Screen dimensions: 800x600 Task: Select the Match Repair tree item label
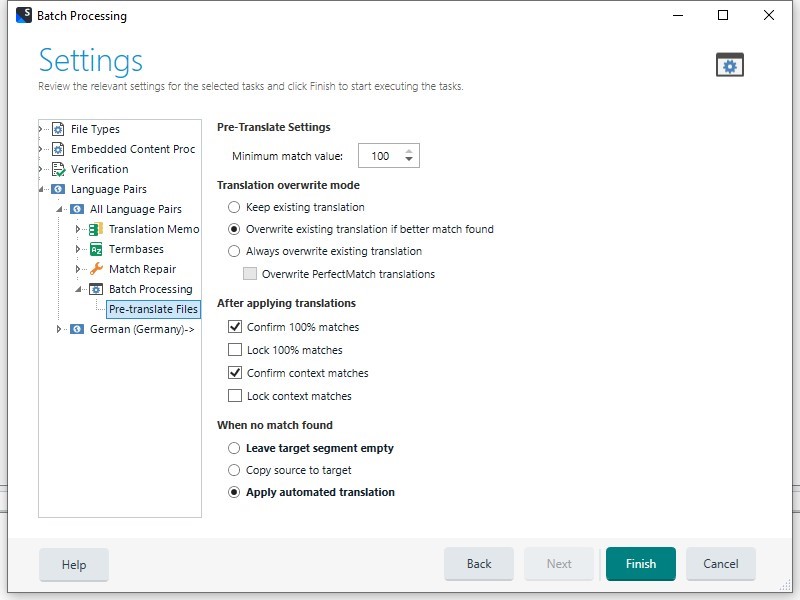pyautogui.click(x=142, y=269)
